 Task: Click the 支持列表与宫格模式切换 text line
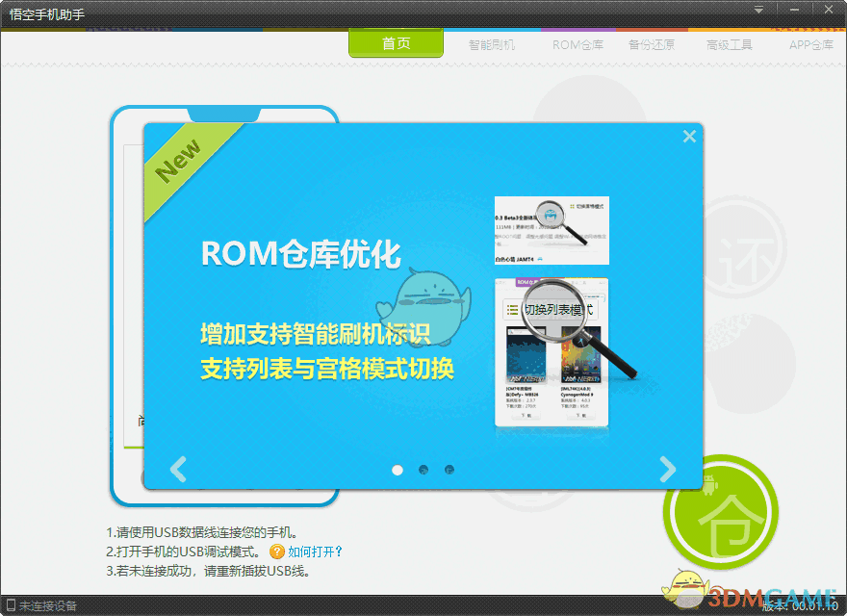tap(327, 369)
